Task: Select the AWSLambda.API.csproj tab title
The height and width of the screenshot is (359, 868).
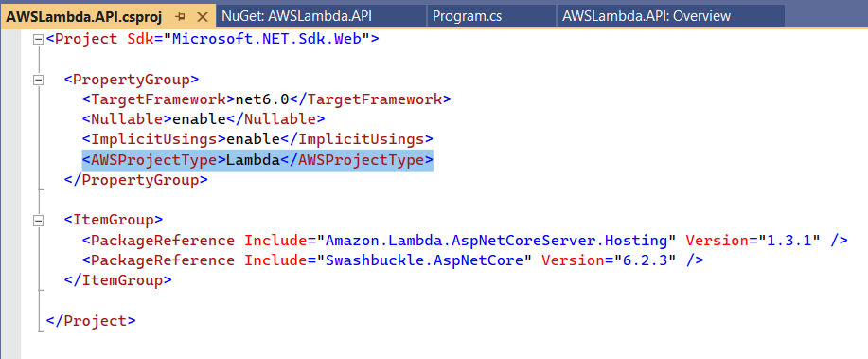Action: 83,17
